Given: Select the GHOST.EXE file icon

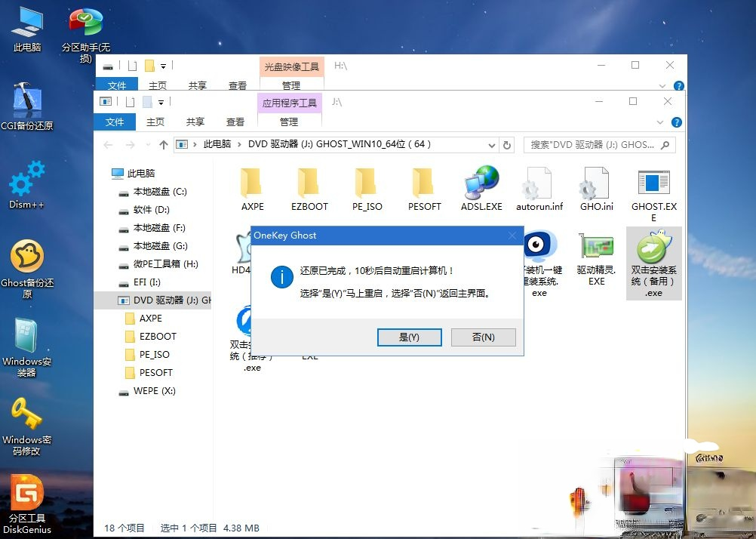Looking at the screenshot, I should [x=654, y=195].
